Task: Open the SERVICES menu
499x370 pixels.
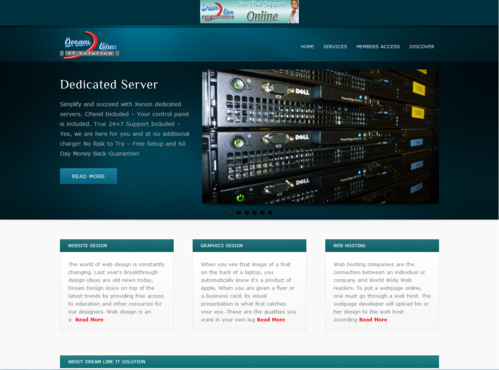Action: point(335,47)
